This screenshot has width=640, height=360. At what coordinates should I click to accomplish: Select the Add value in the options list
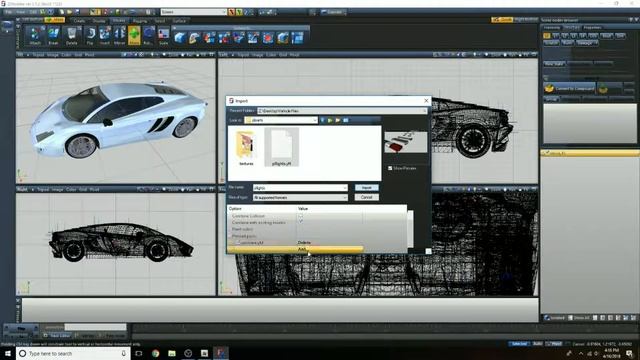point(302,249)
